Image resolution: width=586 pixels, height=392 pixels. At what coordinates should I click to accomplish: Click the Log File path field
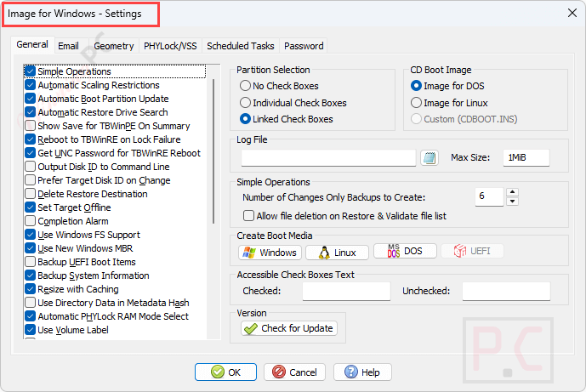328,157
